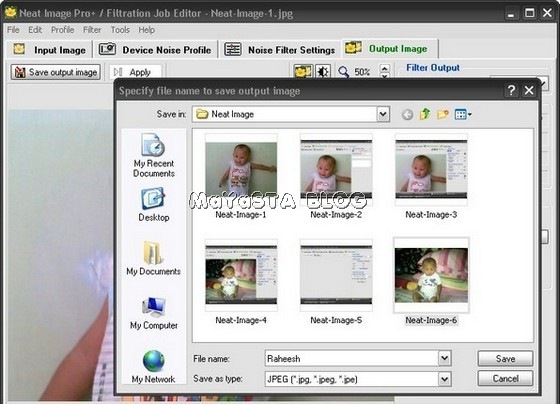Maximize the Neat Image window
The height and width of the screenshot is (404, 560).
pos(530,13)
